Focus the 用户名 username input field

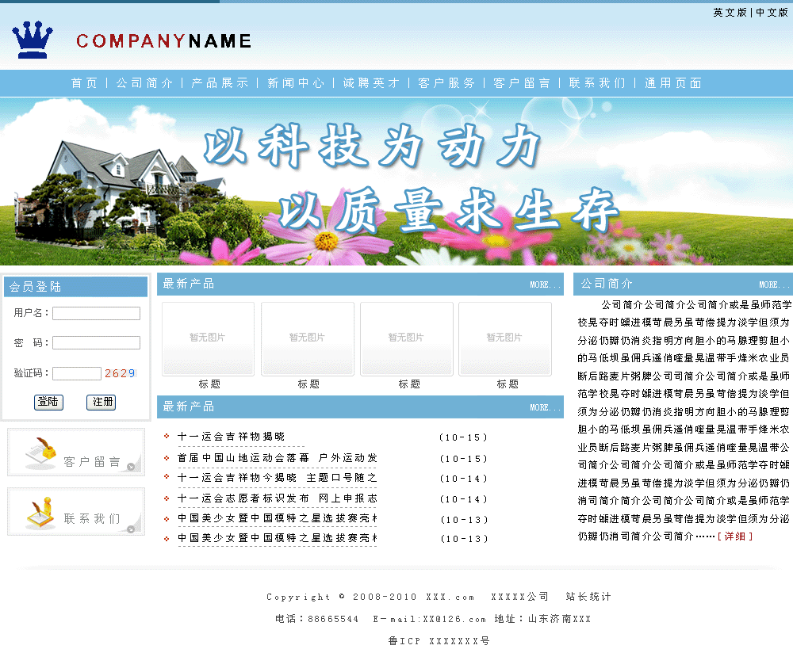pos(96,314)
